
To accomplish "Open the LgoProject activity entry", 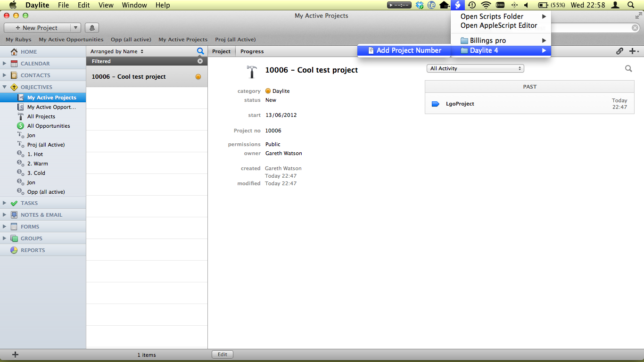I will (x=529, y=104).
